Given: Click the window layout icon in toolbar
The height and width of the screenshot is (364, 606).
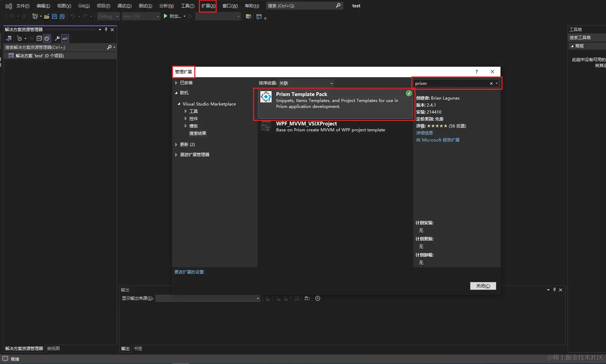Looking at the screenshot, I should [x=259, y=16].
